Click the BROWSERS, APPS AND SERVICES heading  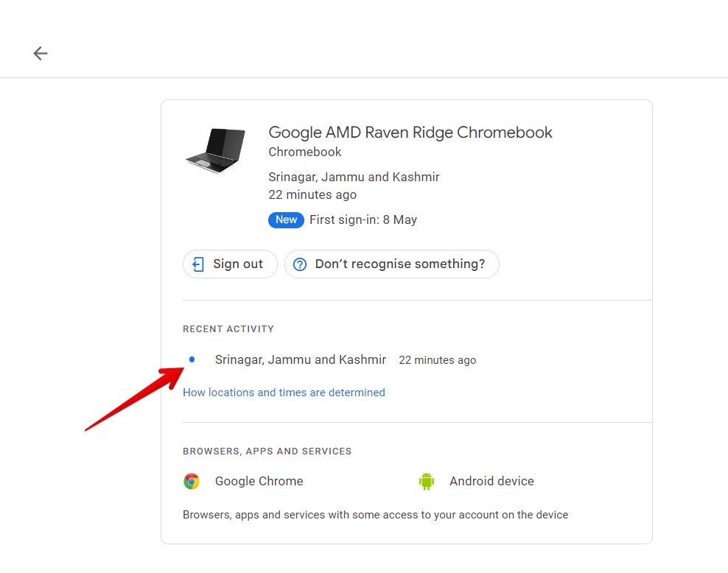coord(267,451)
